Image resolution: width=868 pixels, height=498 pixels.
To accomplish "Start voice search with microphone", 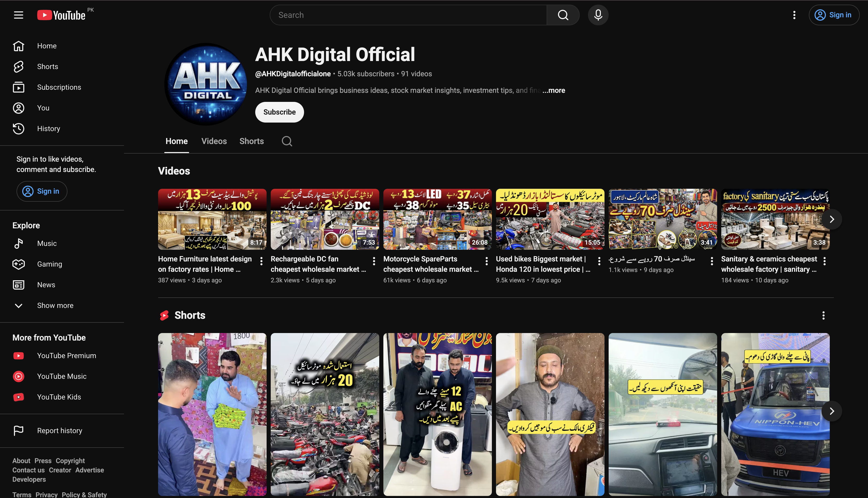I will click(x=598, y=15).
